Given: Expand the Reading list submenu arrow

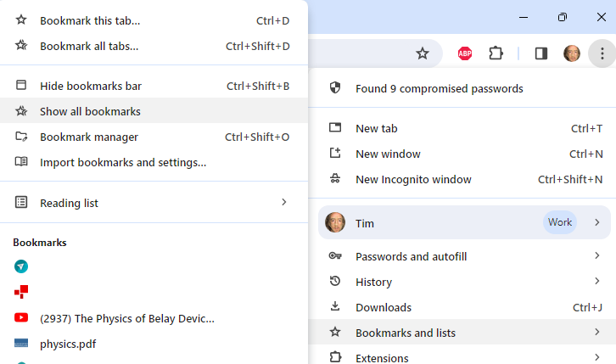Looking at the screenshot, I should [x=284, y=203].
